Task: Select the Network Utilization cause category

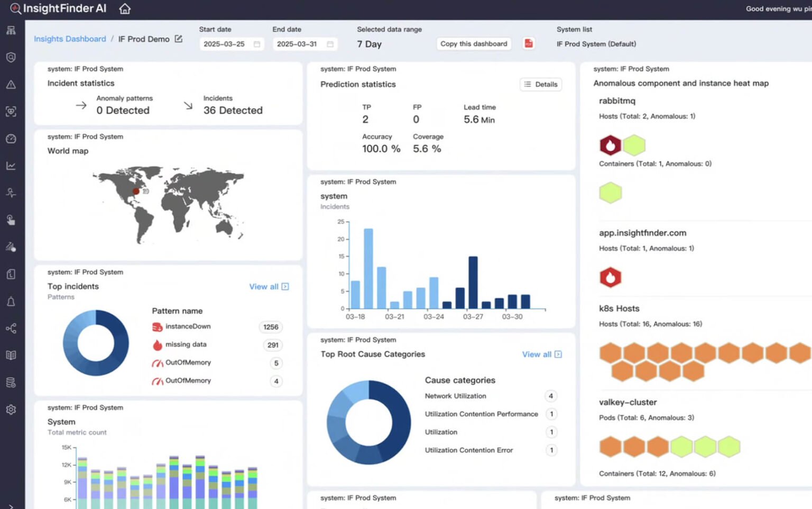Action: 455,396
